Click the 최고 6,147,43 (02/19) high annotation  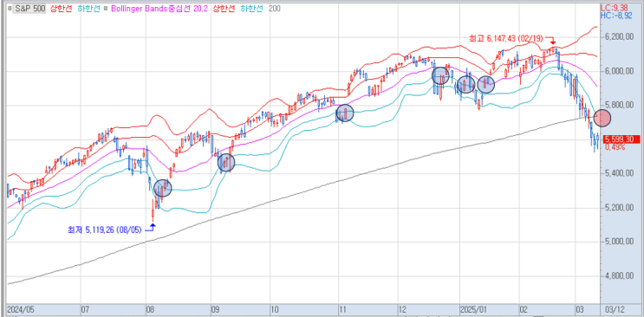[506, 38]
